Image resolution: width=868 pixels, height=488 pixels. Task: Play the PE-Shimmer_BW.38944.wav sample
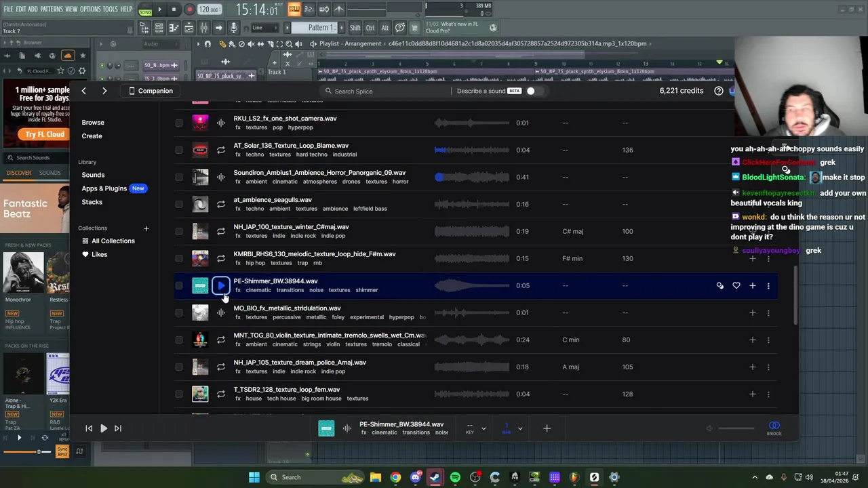(x=221, y=285)
